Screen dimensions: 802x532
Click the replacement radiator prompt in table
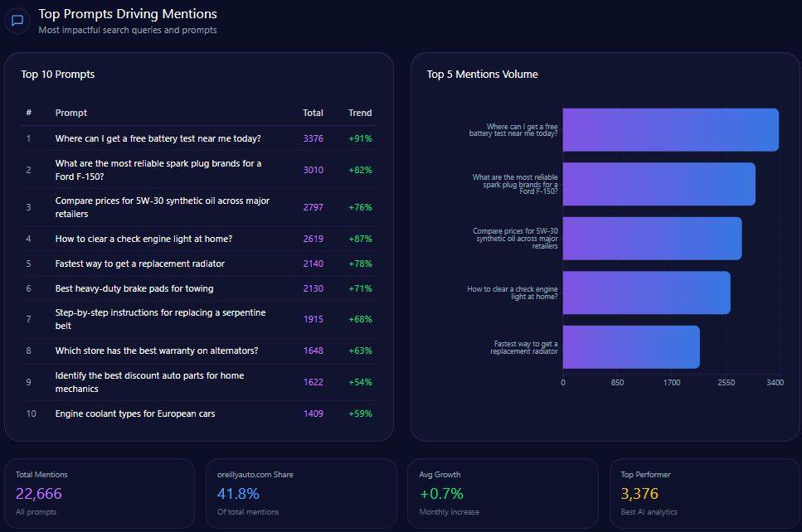[139, 264]
